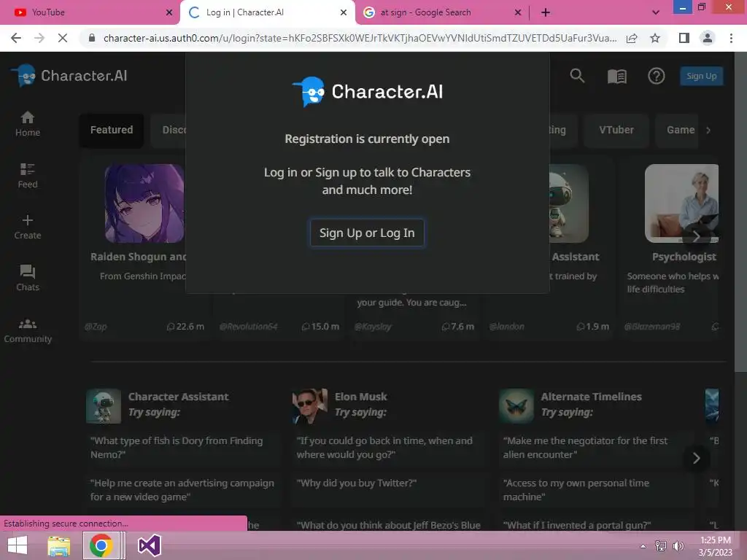Viewport: 747px width, 560px height.
Task: Click the Elon Musk avatar
Action: click(309, 405)
